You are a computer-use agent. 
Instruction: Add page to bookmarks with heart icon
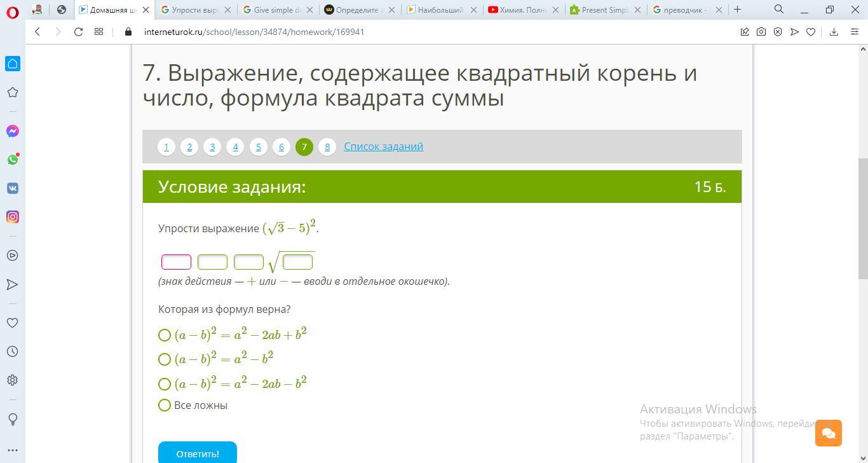point(811,32)
